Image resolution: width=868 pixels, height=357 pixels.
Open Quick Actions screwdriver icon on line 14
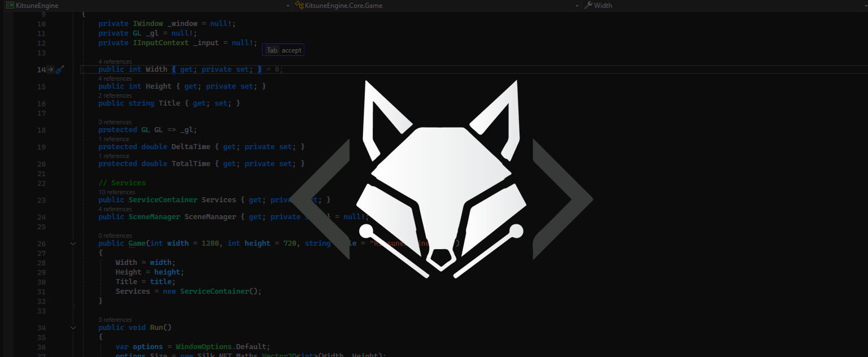[60, 69]
